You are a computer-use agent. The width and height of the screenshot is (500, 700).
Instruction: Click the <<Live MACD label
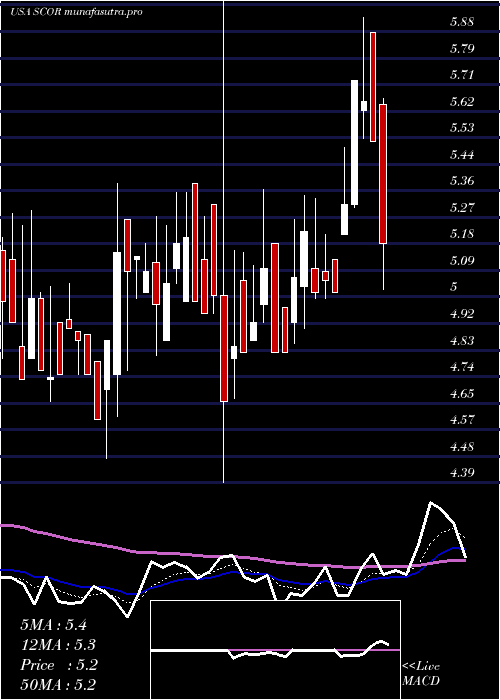click(421, 674)
